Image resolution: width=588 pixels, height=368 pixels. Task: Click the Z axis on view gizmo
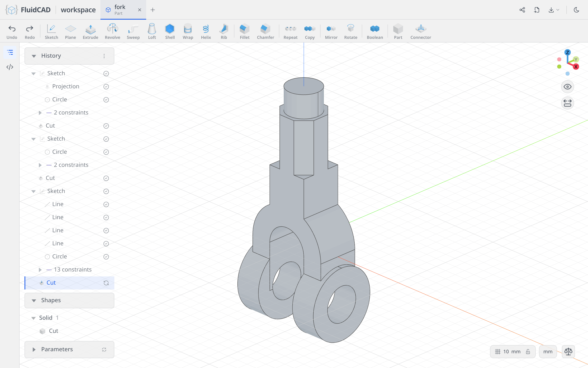point(567,52)
